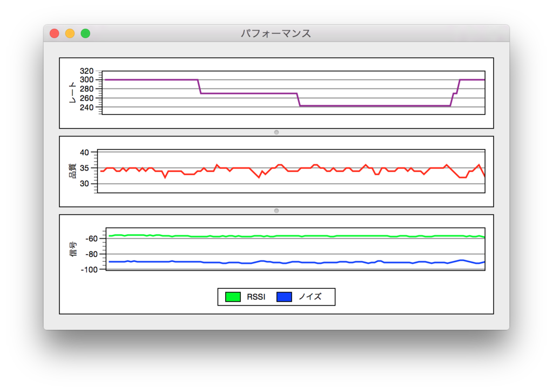Screen dimensions: 553x392
Task: Click the 30 value on quality axis
Action: 85,183
